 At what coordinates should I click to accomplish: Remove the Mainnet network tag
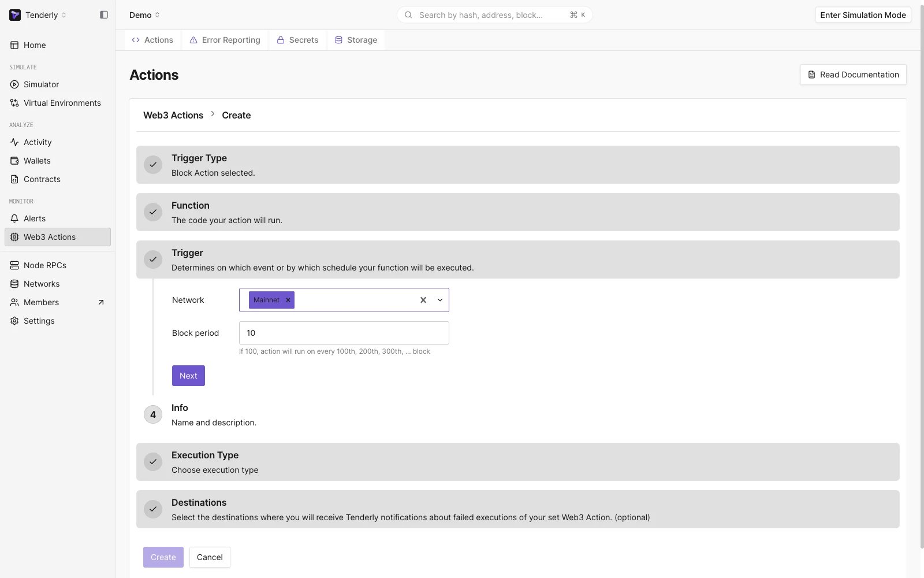tap(288, 300)
